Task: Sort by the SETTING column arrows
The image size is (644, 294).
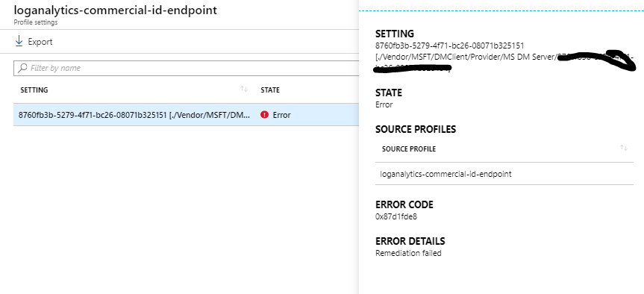Action: coord(244,90)
